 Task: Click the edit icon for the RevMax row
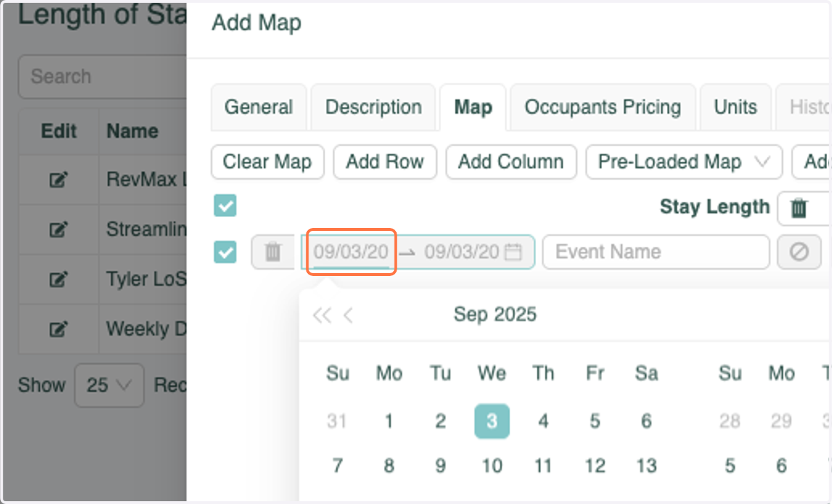coord(59,180)
